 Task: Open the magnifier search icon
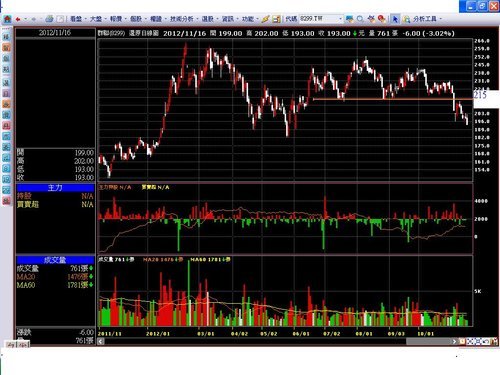(360, 19)
